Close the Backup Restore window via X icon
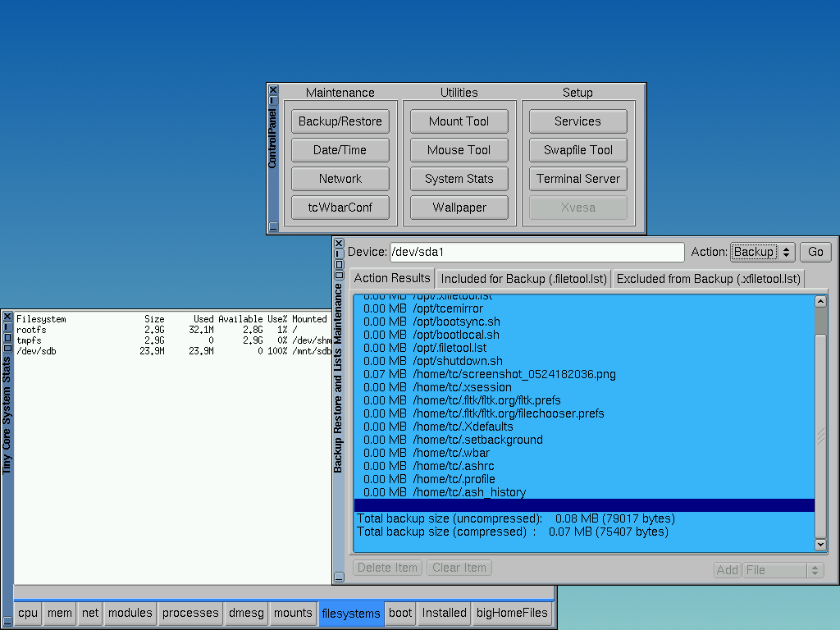The width and height of the screenshot is (840, 630). (339, 243)
